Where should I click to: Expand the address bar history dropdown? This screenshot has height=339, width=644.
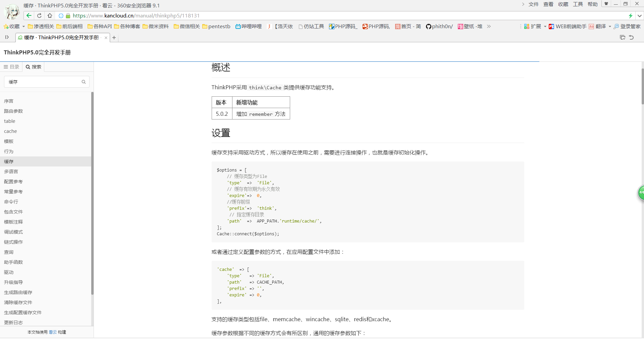point(639,16)
